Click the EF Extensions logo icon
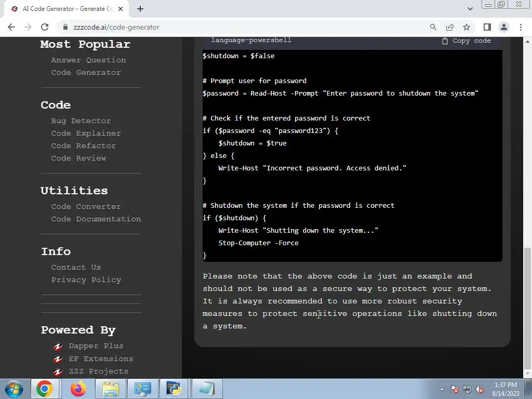 pyautogui.click(x=58, y=359)
